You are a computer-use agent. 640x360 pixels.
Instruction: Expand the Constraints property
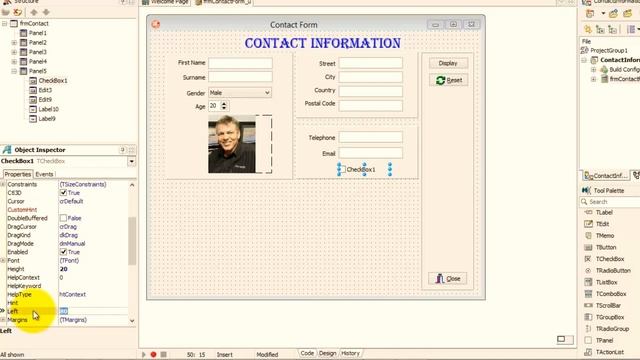[x=3, y=184]
